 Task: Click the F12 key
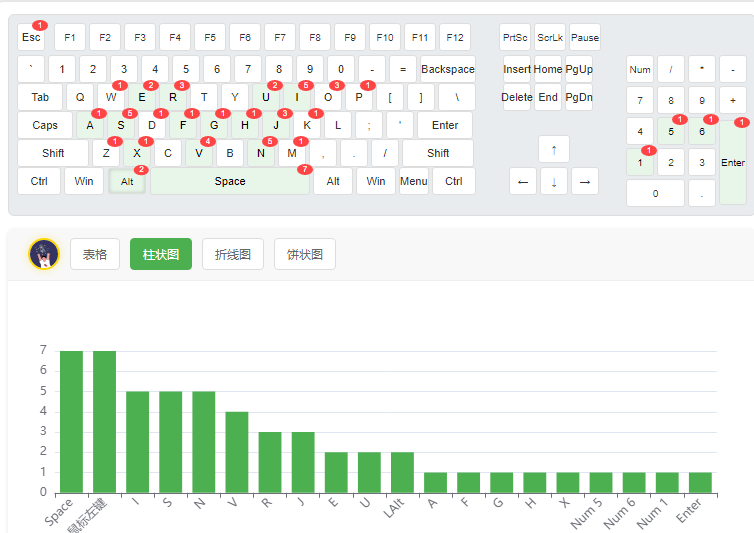(x=455, y=37)
